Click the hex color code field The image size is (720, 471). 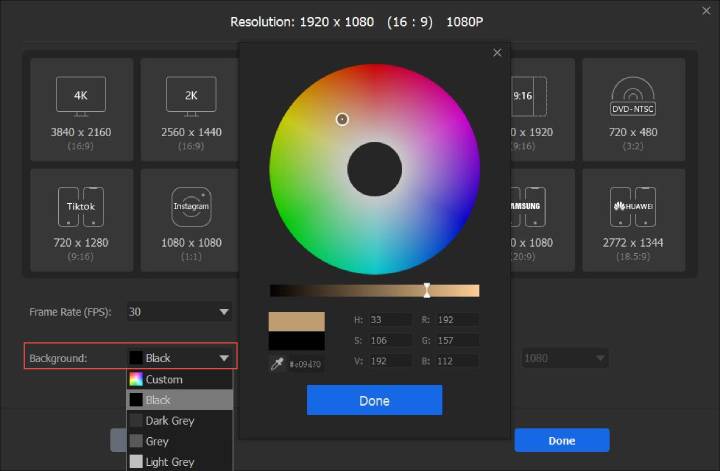(x=307, y=365)
